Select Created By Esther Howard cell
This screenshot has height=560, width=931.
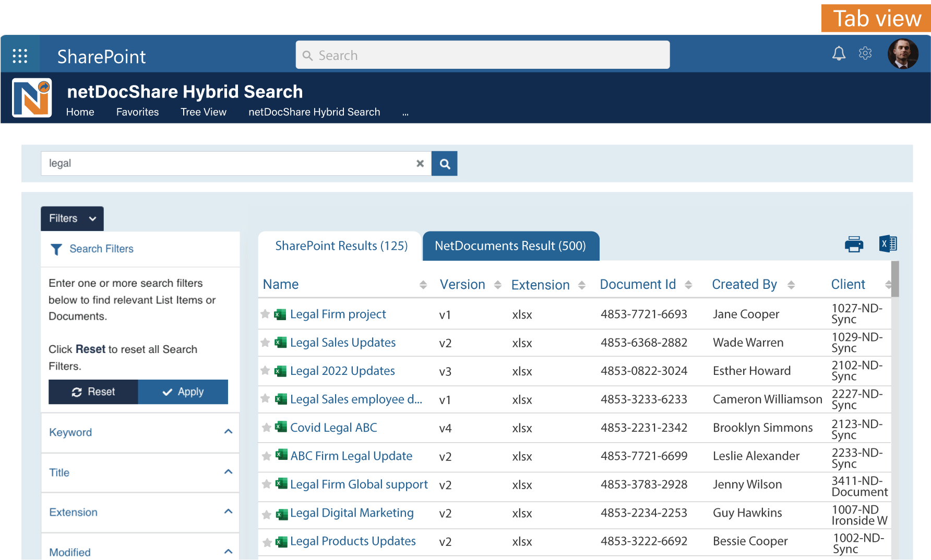point(752,371)
